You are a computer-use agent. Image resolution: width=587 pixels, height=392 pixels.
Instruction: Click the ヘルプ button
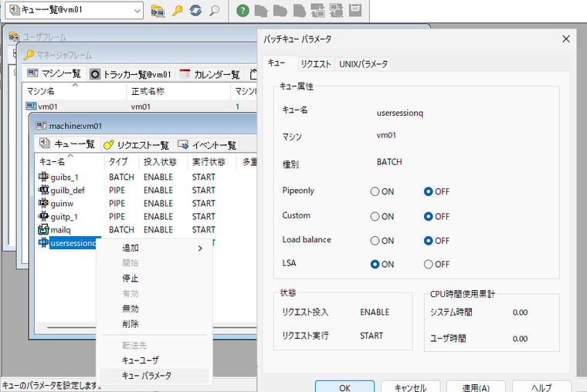[x=541, y=387]
